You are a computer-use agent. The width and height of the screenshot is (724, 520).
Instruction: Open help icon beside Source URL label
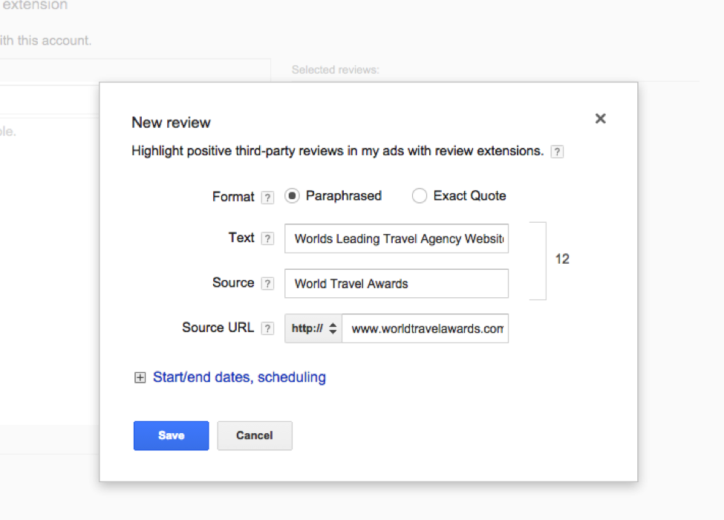click(x=267, y=328)
